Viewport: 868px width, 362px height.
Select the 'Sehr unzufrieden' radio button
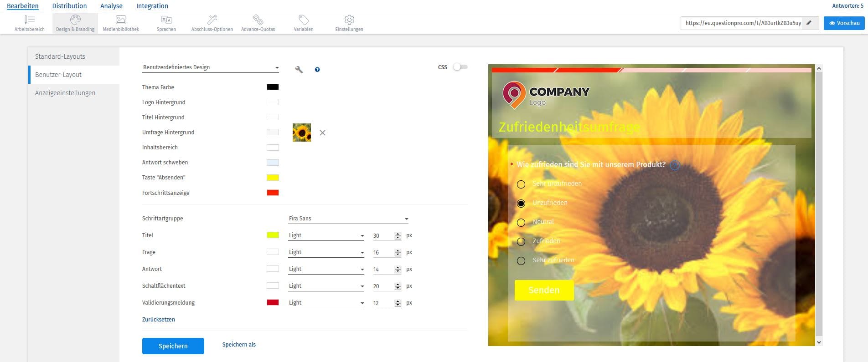[x=521, y=184]
